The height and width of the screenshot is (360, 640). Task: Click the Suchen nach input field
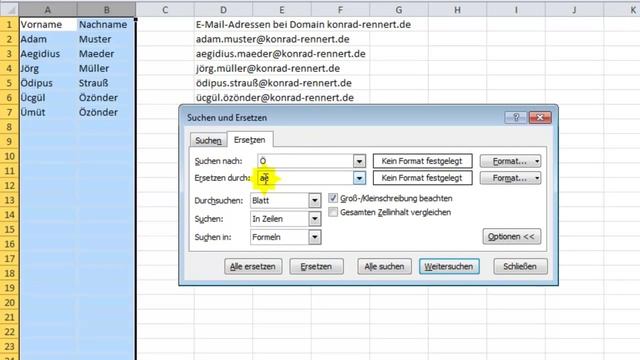point(306,161)
